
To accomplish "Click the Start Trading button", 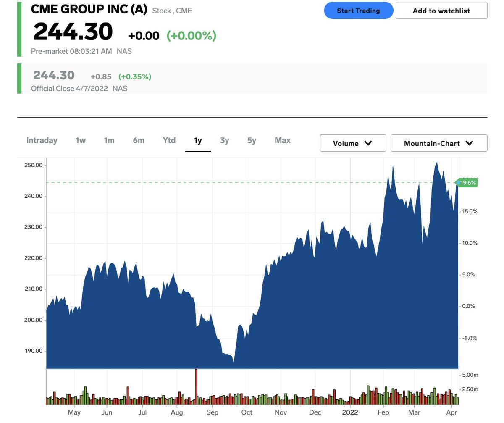I will tap(358, 10).
